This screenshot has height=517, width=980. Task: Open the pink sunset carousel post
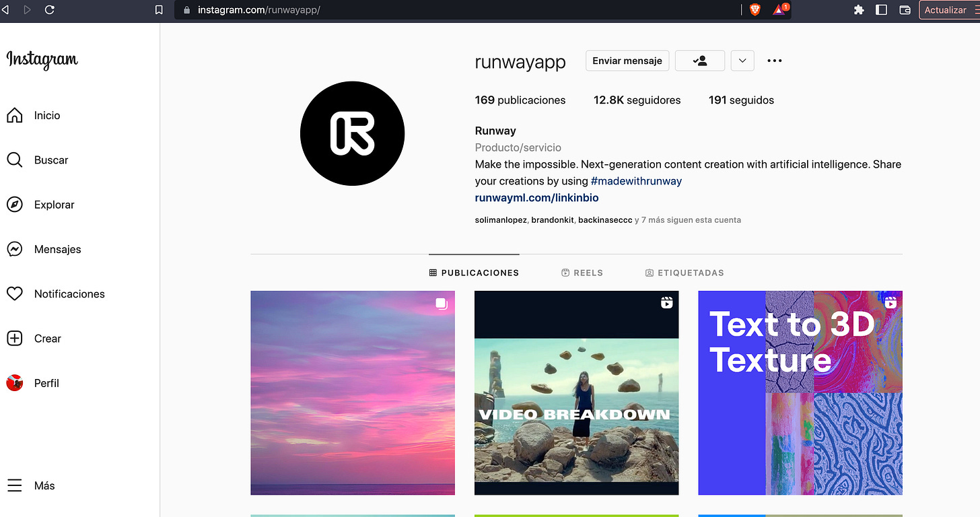[x=353, y=393]
